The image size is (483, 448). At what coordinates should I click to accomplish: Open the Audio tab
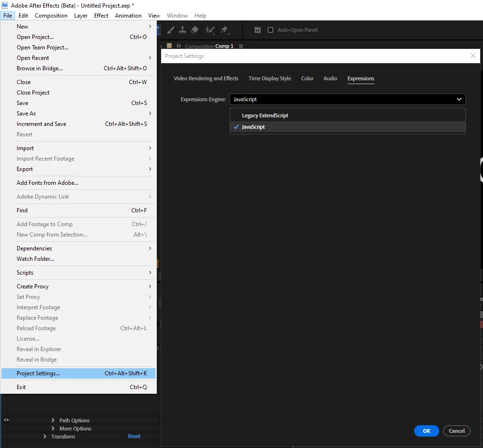pos(330,78)
